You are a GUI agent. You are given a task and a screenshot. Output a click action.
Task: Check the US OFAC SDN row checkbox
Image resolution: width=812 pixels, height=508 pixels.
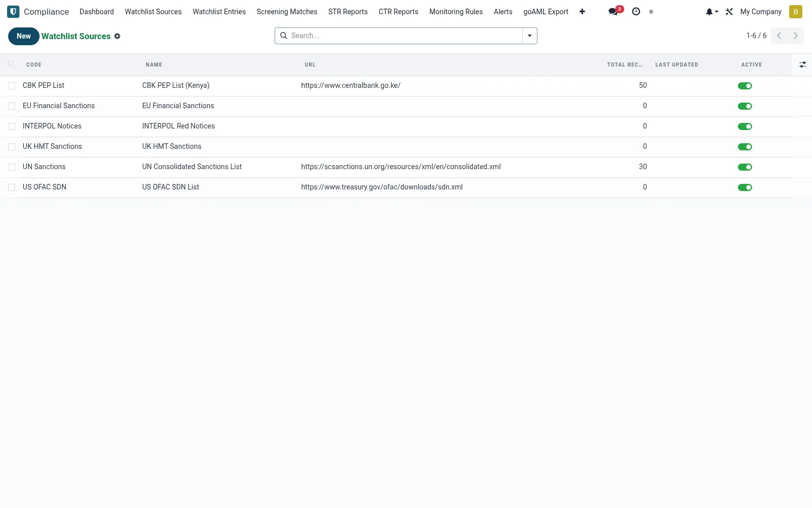[x=12, y=187]
